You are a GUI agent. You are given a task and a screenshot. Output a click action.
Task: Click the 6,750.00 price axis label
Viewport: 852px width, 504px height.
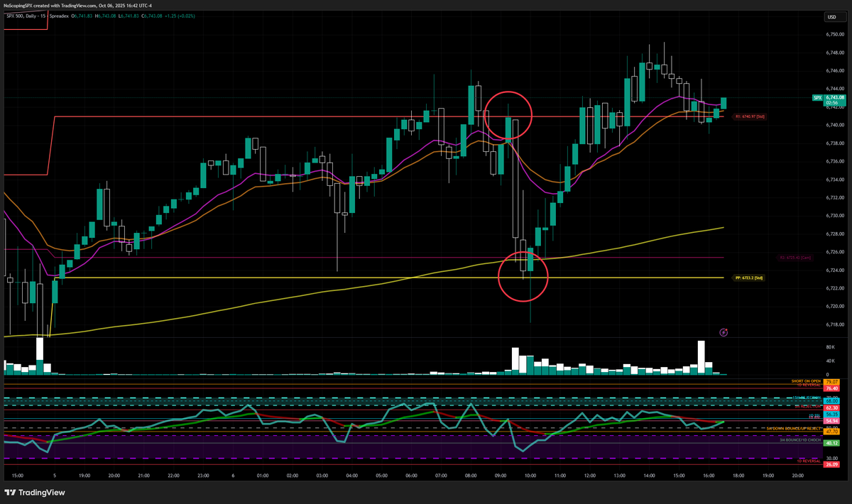point(835,34)
